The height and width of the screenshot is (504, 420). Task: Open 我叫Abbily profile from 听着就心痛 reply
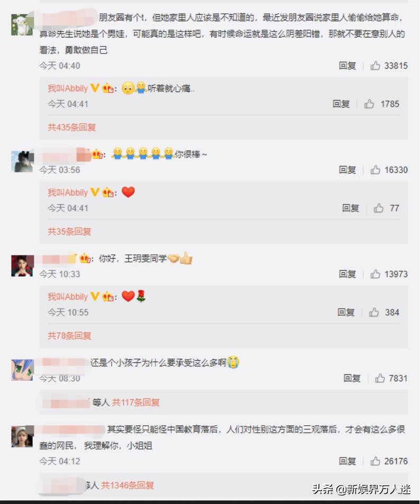(x=68, y=88)
